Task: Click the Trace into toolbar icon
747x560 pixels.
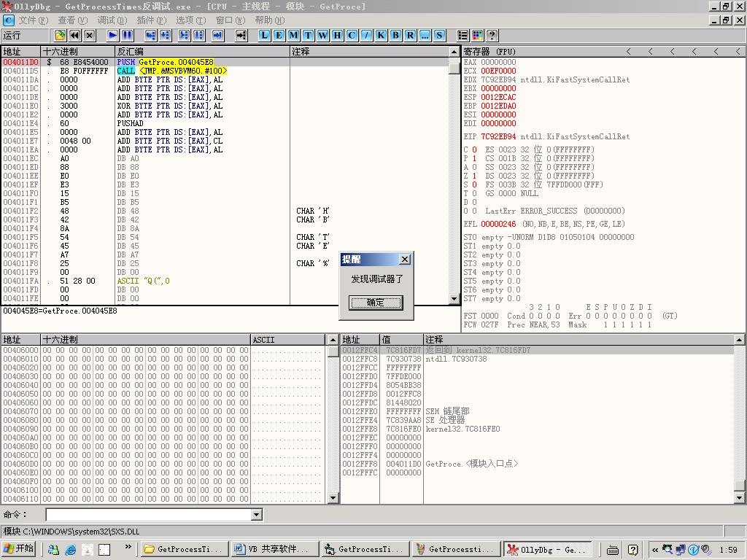Action: (x=185, y=35)
